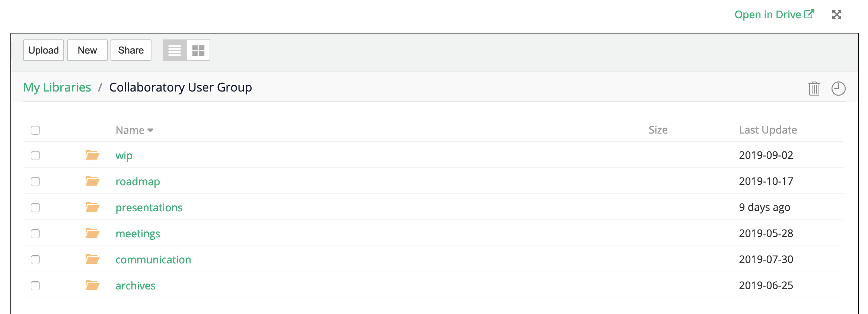Select the meetings folder checkbox
The height and width of the screenshot is (314, 868).
pyautogui.click(x=35, y=234)
